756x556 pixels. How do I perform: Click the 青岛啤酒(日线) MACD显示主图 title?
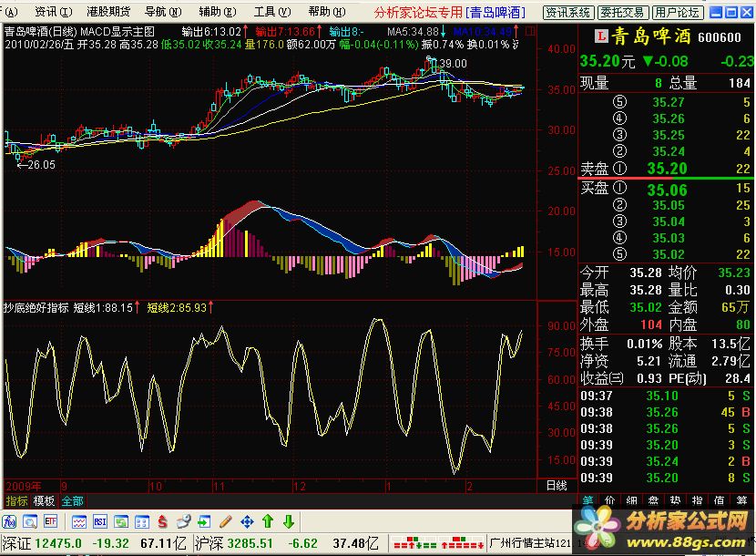pyautogui.click(x=79, y=32)
